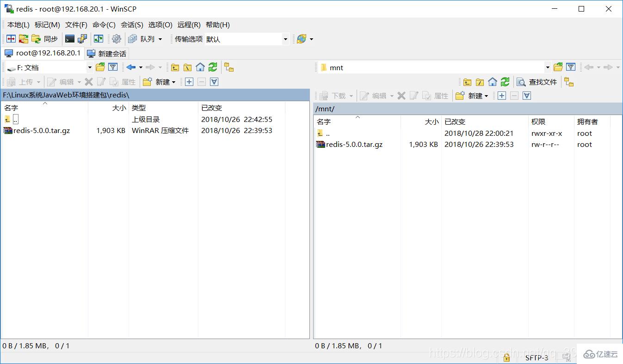Viewport: 623px width, 364px height.
Task: Go to remote root directory icon
Action: click(480, 82)
